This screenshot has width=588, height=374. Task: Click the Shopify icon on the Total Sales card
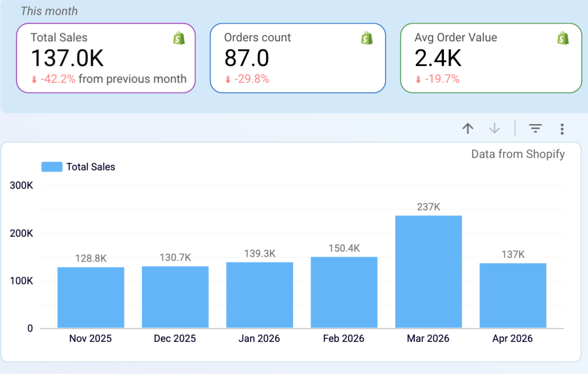[x=179, y=37]
